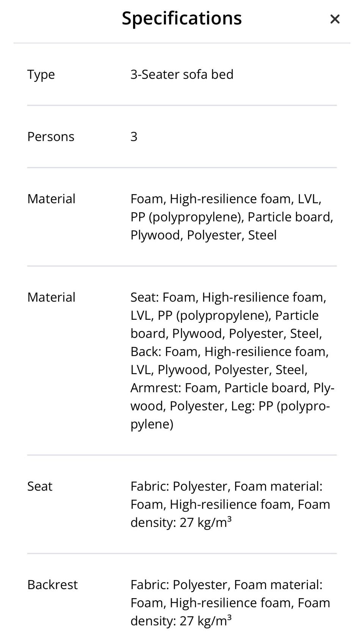
Task: Select the Persons label
Action: click(51, 137)
